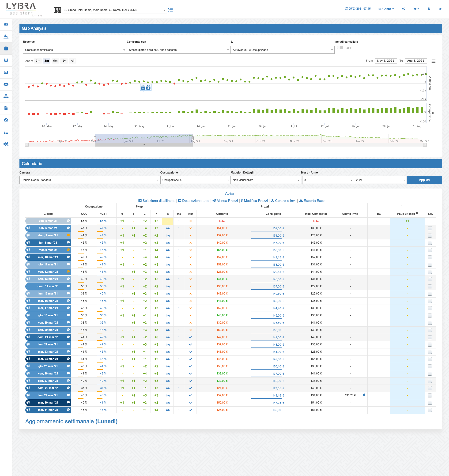Click the send icon in lun, 29 mar row
449x476 pixels.
point(364,395)
